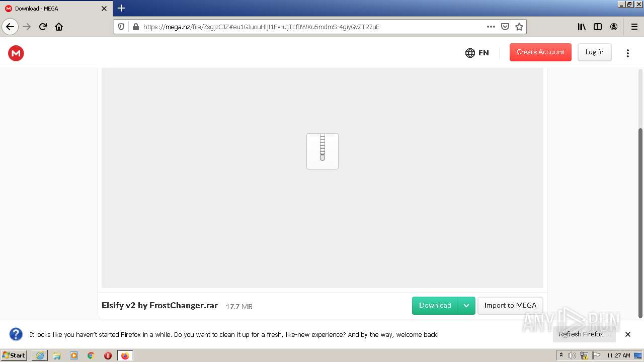Expand the Download options dropdown arrow
Image resolution: width=644 pixels, height=362 pixels.
coord(466,305)
